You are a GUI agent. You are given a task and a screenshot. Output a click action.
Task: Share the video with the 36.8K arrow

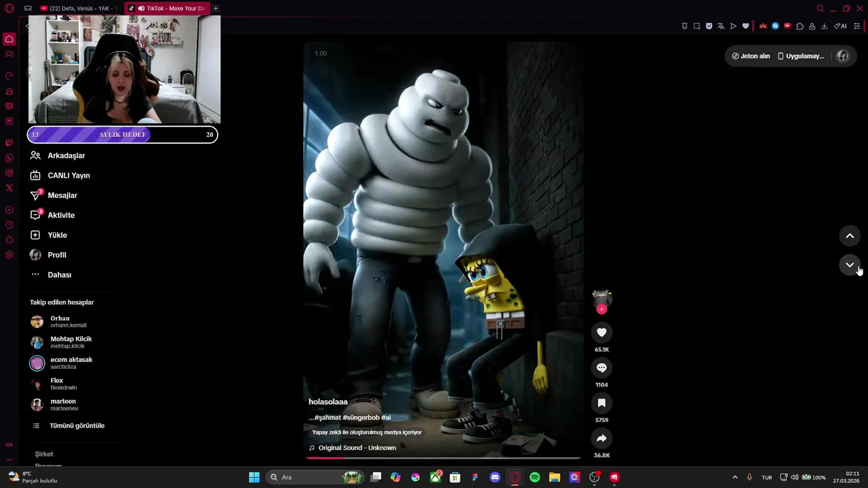click(x=601, y=438)
